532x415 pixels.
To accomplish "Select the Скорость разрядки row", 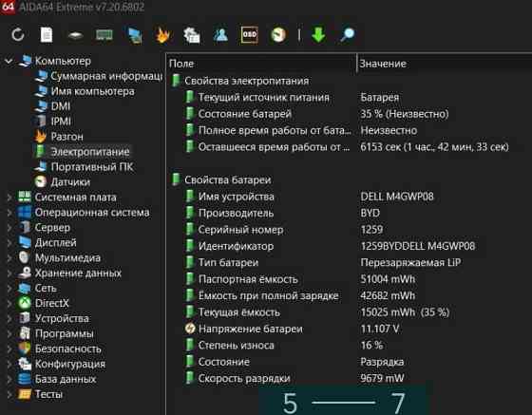I will [350, 378].
